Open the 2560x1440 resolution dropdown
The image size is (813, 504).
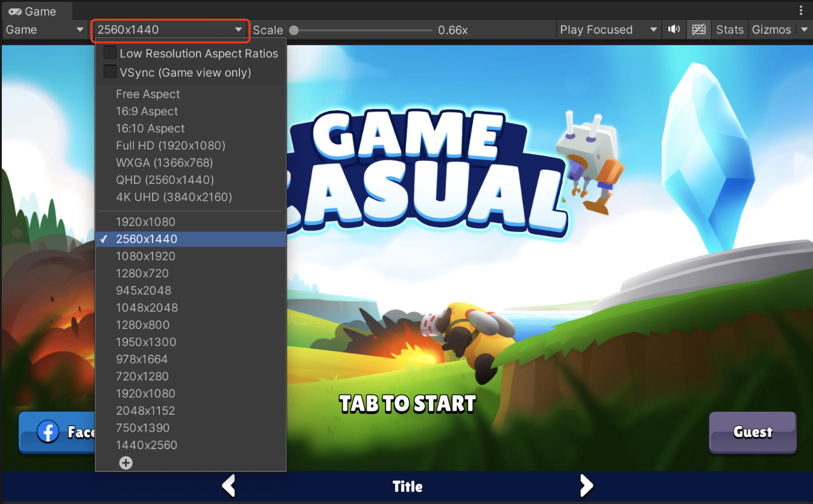(170, 30)
